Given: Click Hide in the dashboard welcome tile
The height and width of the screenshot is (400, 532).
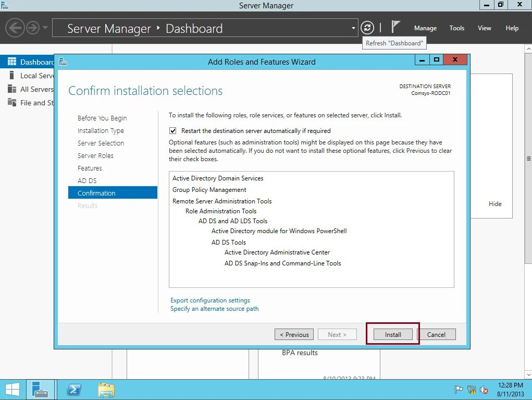Looking at the screenshot, I should [495, 204].
